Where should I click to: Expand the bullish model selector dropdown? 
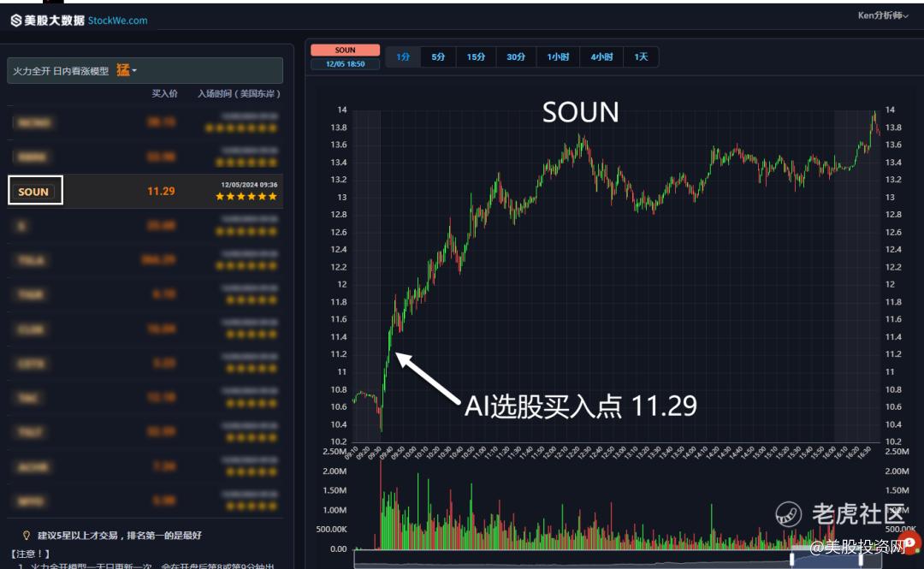pos(145,70)
